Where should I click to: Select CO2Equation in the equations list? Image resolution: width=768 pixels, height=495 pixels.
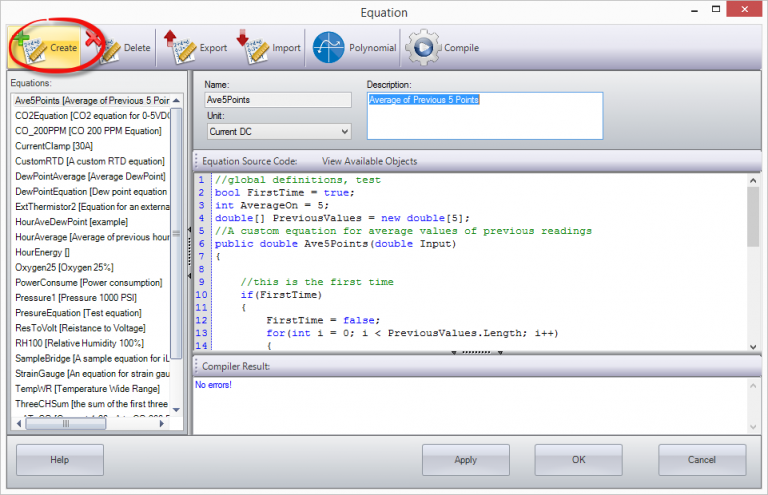click(92, 116)
